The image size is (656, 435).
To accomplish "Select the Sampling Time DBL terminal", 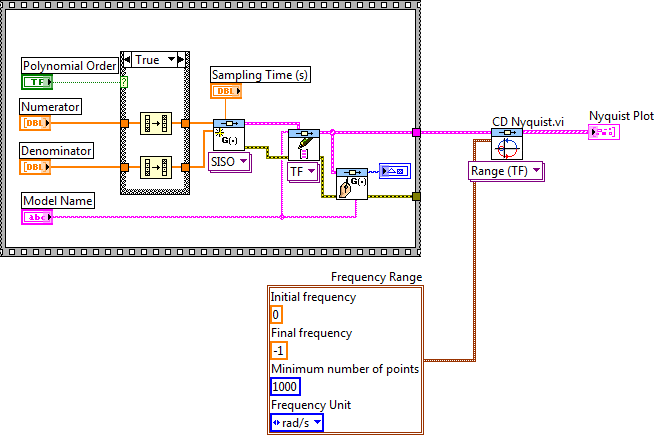I will 226,91.
